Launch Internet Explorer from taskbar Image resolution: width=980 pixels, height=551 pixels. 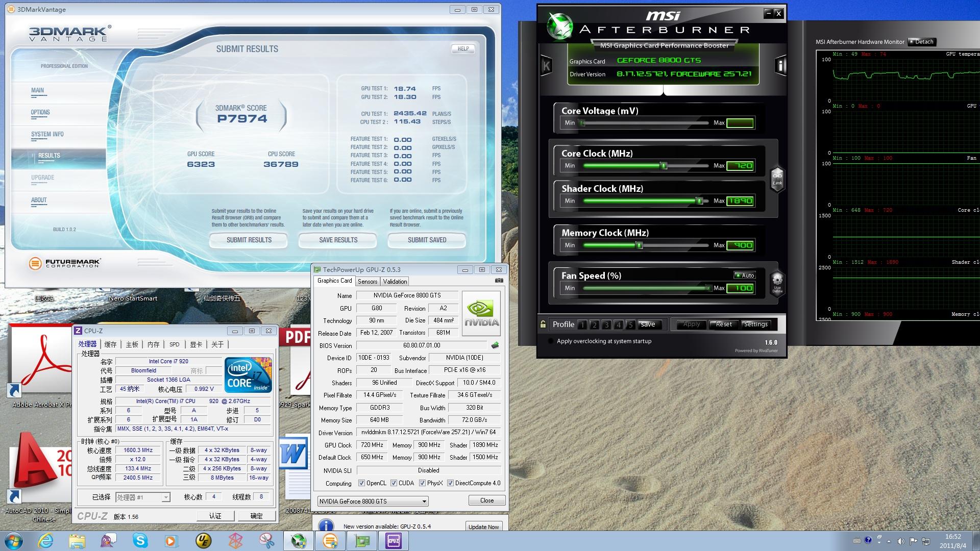46,541
